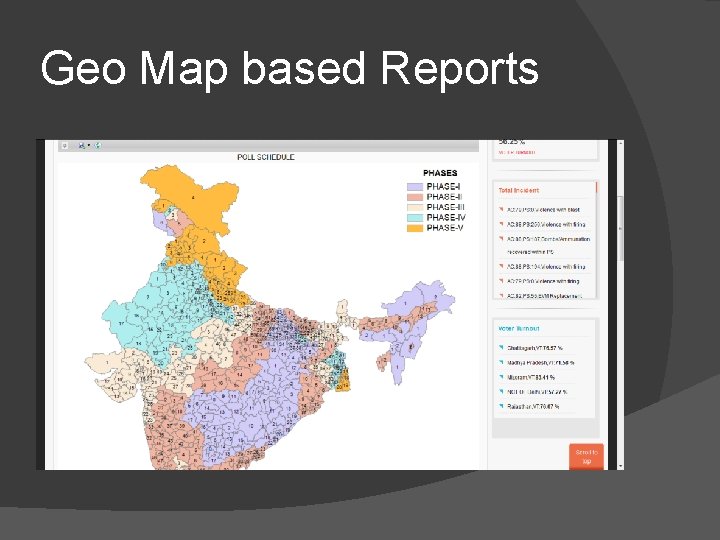Click flag icon beside 'Violence with blast' entry

pyautogui.click(x=501, y=209)
